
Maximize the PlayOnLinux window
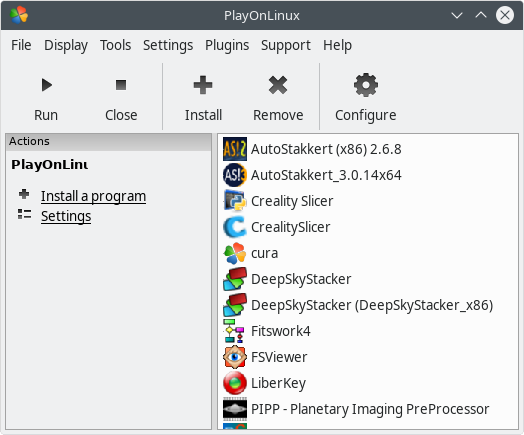pos(481,15)
